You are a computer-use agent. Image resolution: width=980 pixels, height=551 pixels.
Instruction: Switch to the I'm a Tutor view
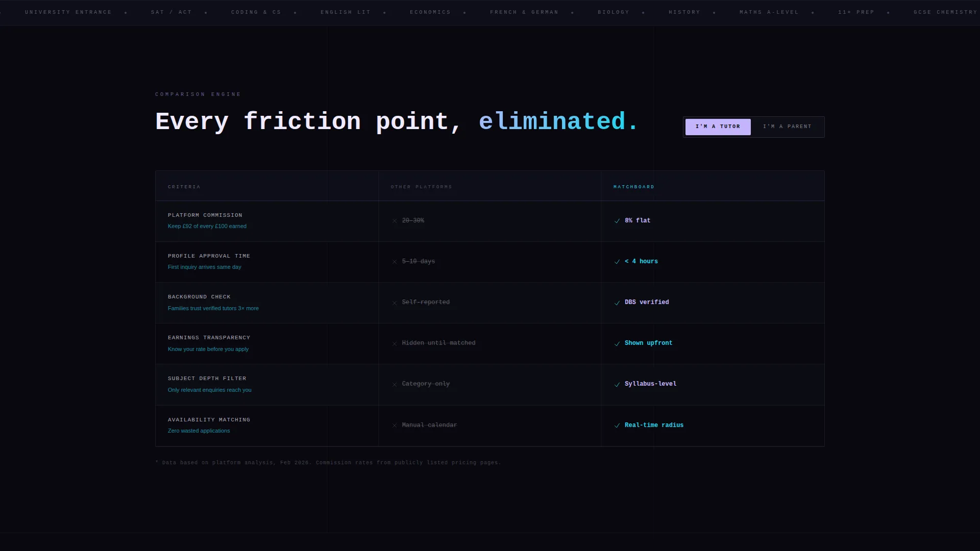pyautogui.click(x=718, y=127)
